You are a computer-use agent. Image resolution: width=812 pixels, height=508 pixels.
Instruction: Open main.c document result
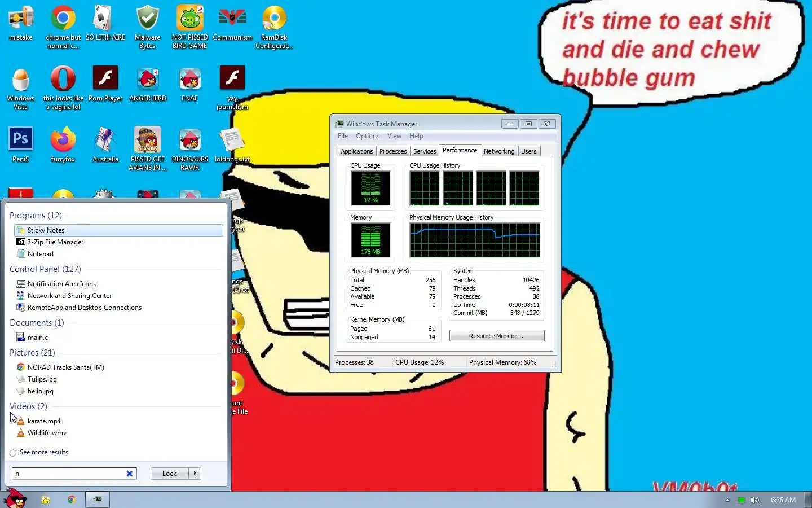click(x=118, y=338)
